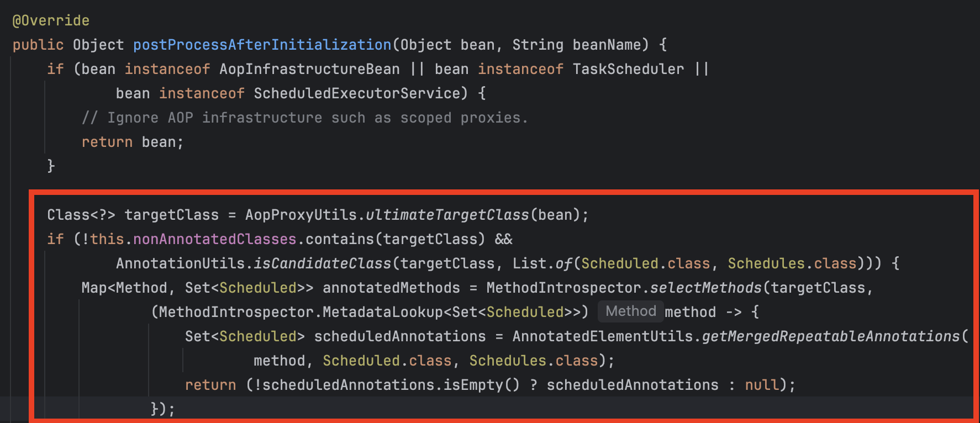Screen dimensions: 980x423
Task: Click the Ignore AOP infrastructure comment
Action: (304, 118)
